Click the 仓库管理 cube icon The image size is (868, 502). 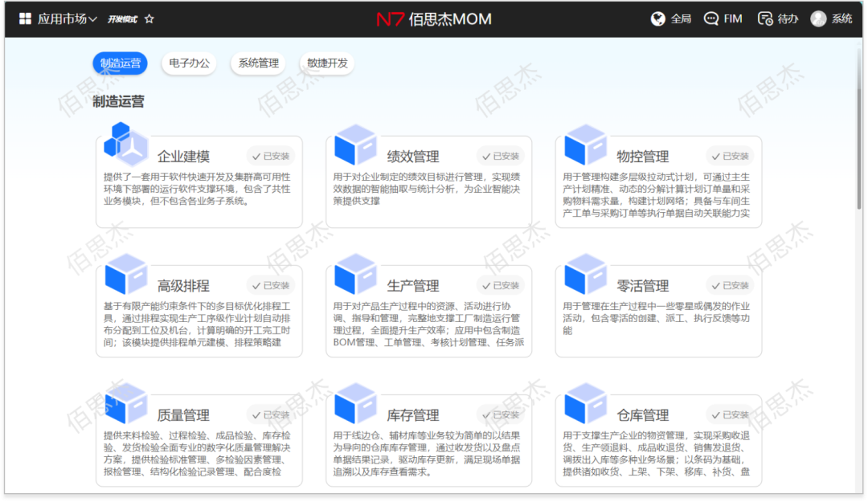click(x=585, y=403)
